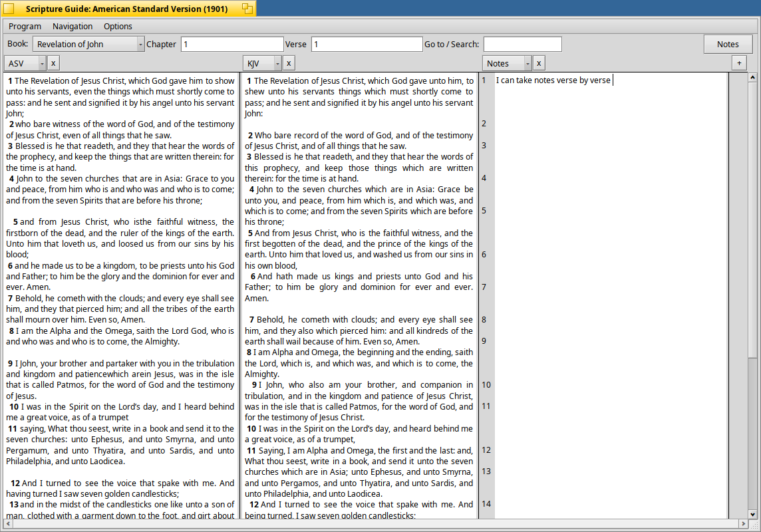
Task: Click KJV verse 7 'Behold, he cometh with clouds'
Action: pos(359,331)
